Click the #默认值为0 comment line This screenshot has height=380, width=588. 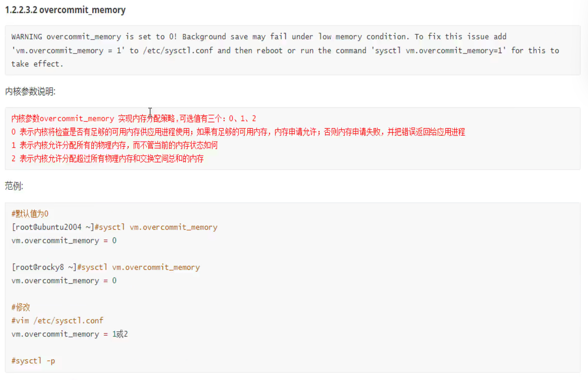pyautogui.click(x=30, y=214)
